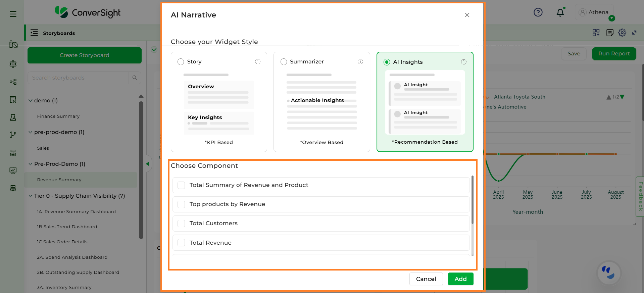Close the AI Narrative dialog
This screenshot has width=644, height=293.
[x=467, y=15]
